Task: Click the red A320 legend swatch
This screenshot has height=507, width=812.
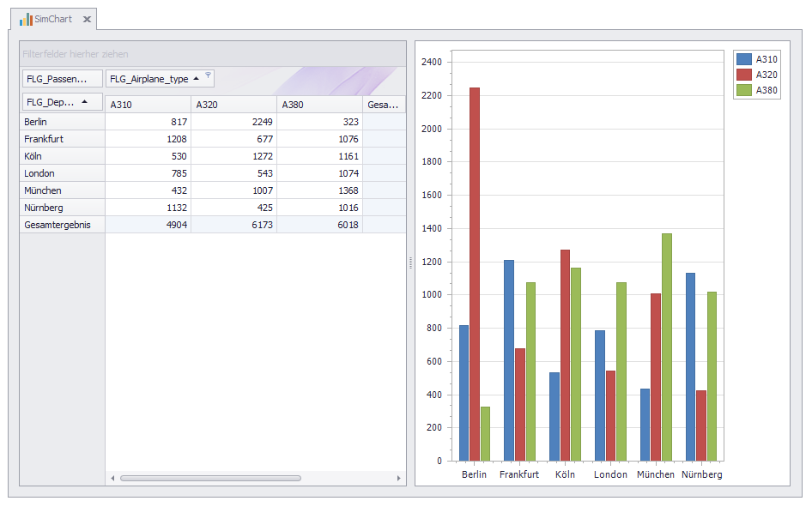Action: [x=744, y=75]
